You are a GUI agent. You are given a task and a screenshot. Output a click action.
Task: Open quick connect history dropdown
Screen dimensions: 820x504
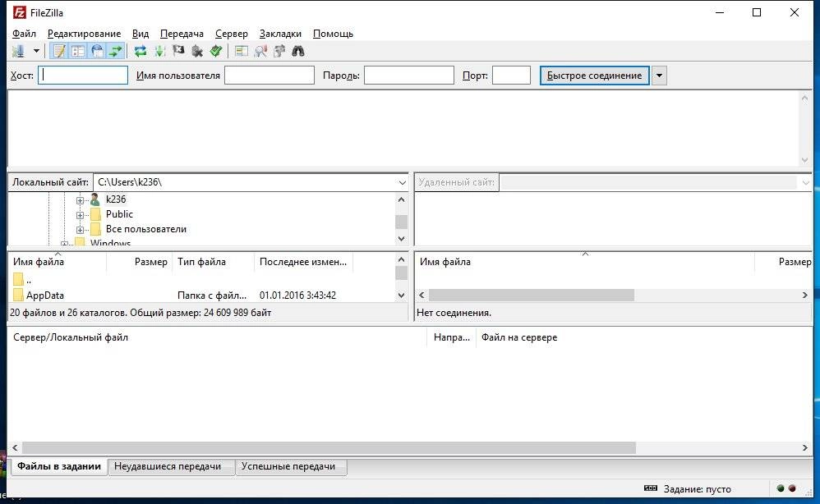(660, 76)
